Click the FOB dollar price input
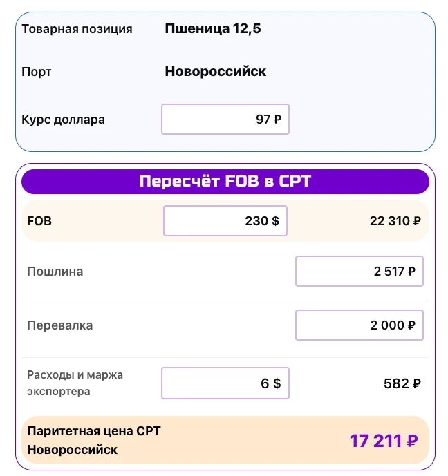 pos(225,221)
